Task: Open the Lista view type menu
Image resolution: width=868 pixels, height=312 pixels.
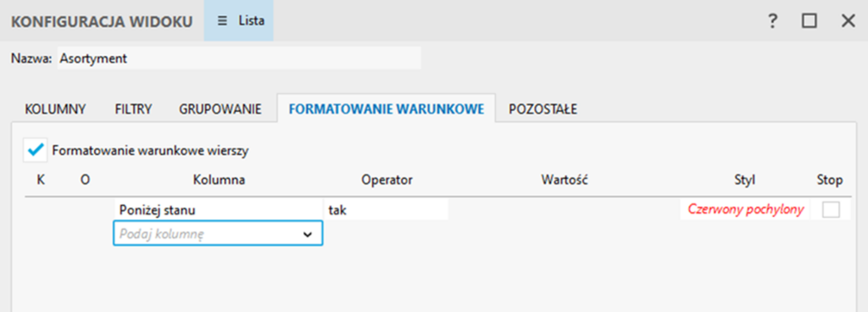Action: click(x=238, y=21)
